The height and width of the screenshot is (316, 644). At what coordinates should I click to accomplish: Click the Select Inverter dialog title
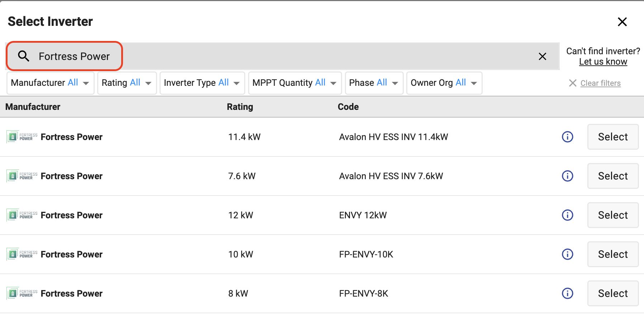[50, 22]
